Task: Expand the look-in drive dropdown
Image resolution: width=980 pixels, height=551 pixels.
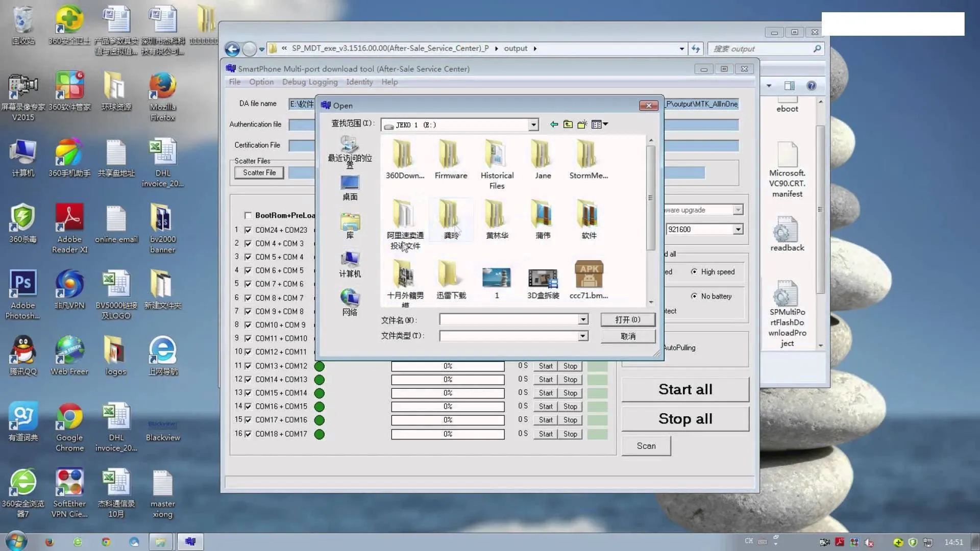Action: pyautogui.click(x=533, y=125)
